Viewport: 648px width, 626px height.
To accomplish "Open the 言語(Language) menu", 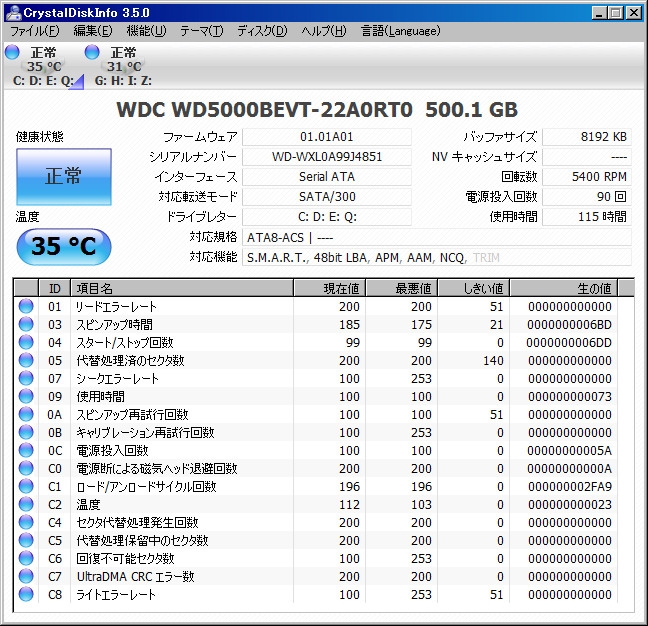I will click(x=400, y=31).
